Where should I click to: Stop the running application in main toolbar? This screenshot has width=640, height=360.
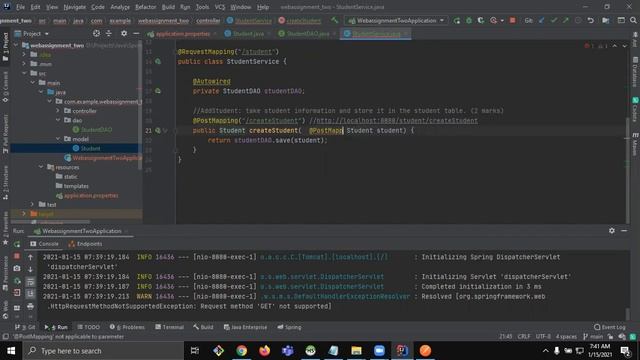pyautogui.click(x=513, y=20)
